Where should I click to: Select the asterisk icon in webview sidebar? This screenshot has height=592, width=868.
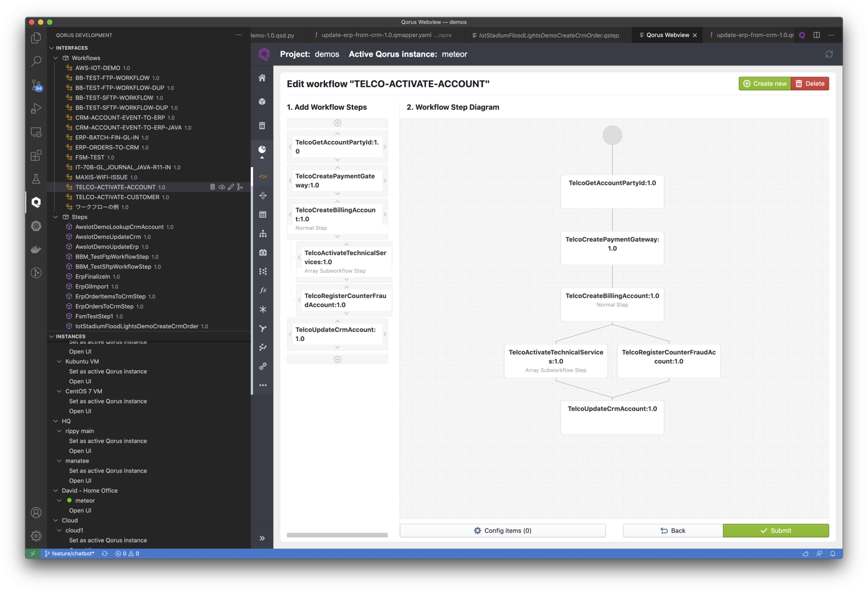[x=263, y=309]
